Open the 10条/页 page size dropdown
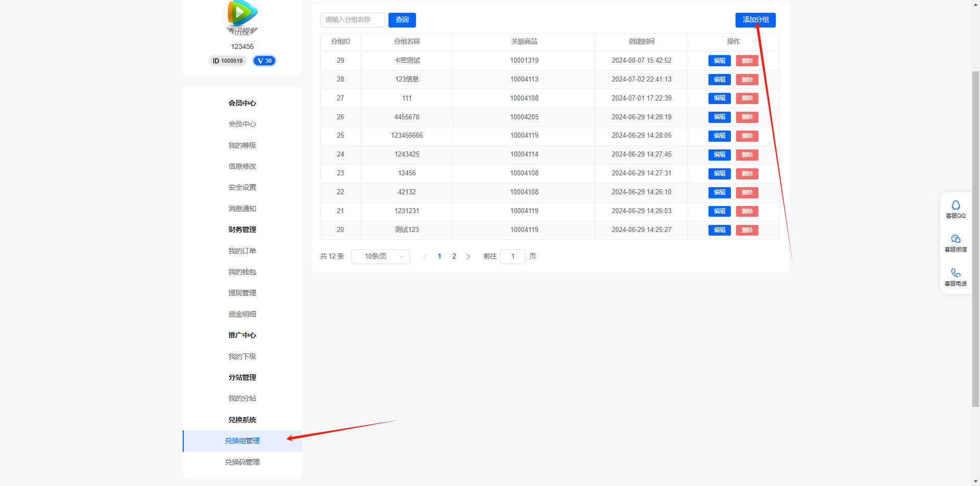This screenshot has width=980, height=486. coord(380,257)
